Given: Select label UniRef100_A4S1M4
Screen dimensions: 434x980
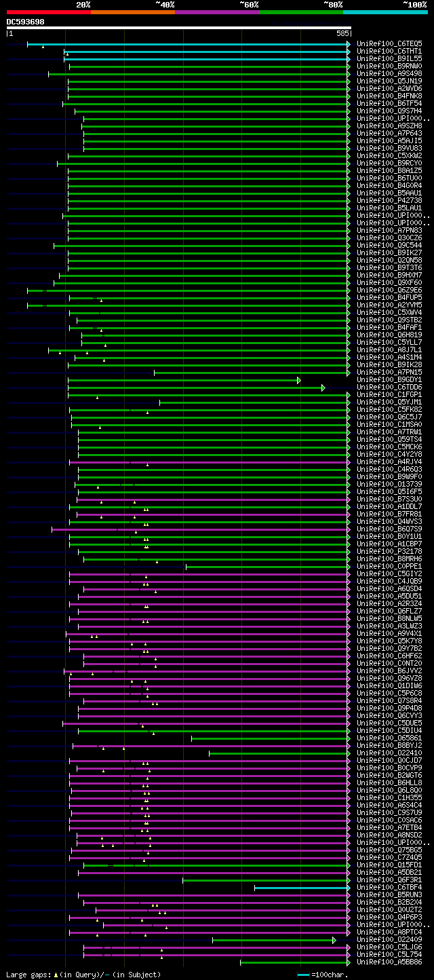Looking at the screenshot, I should tap(389, 357).
